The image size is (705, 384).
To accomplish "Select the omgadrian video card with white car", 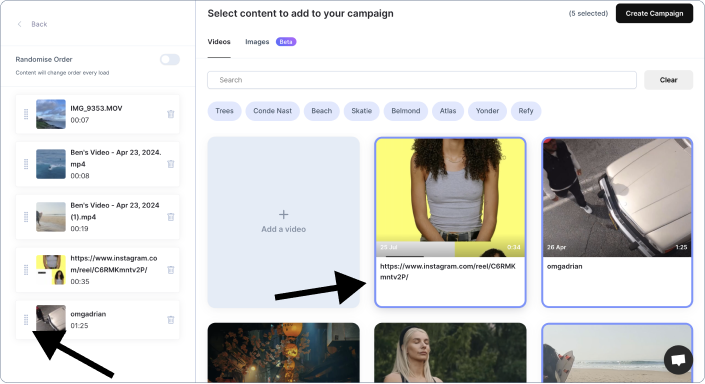I will pos(617,223).
